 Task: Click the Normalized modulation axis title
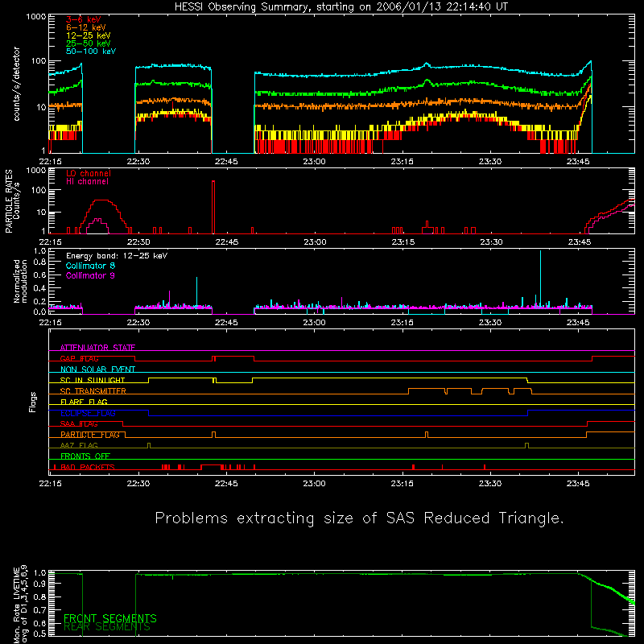[x=20, y=281]
